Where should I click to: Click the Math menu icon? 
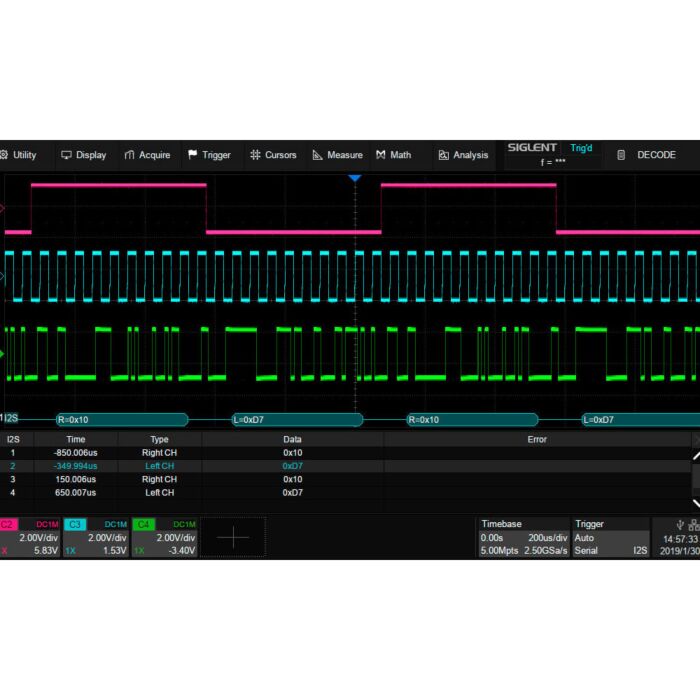tap(381, 155)
